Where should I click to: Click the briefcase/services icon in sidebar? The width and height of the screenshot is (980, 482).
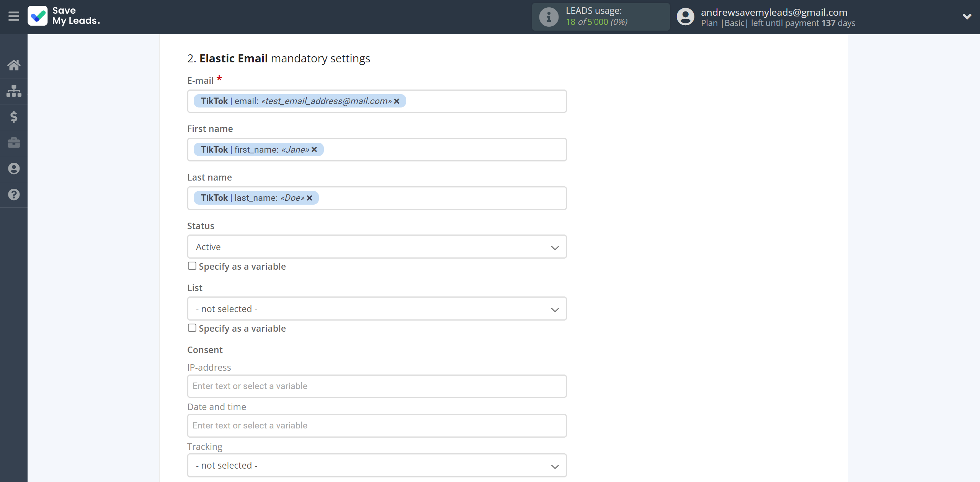(x=14, y=142)
